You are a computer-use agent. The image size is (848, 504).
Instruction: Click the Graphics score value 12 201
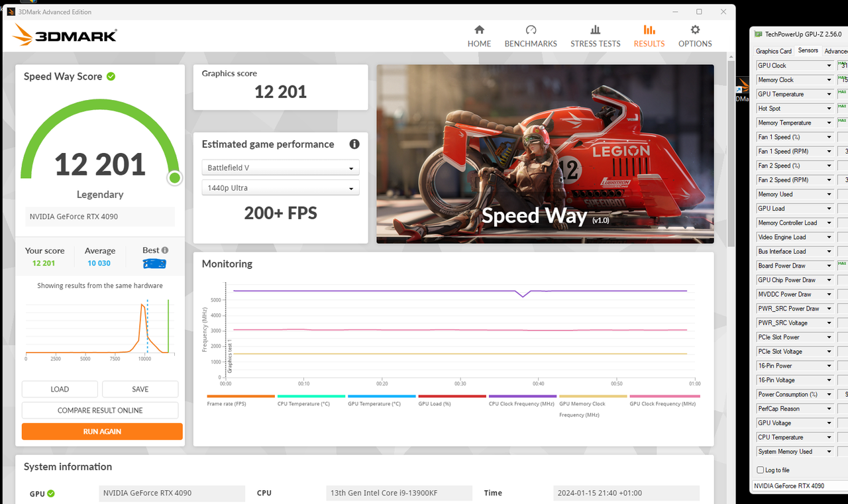point(281,92)
